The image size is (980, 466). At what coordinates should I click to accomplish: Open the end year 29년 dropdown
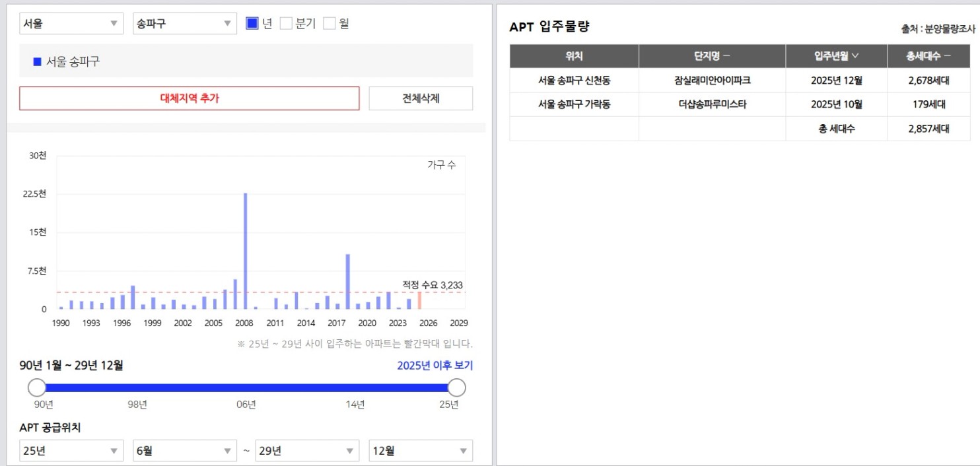click(x=307, y=451)
